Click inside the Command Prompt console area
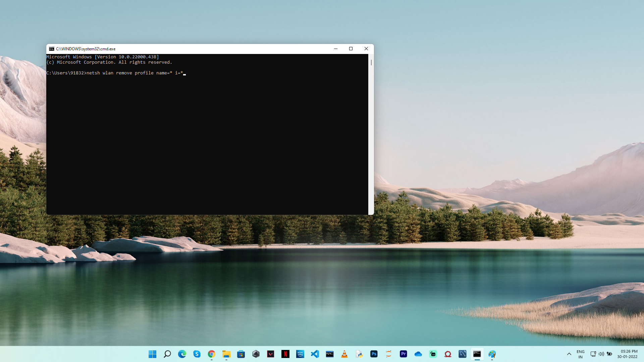Screen dimensions: 644x362 tap(207, 141)
